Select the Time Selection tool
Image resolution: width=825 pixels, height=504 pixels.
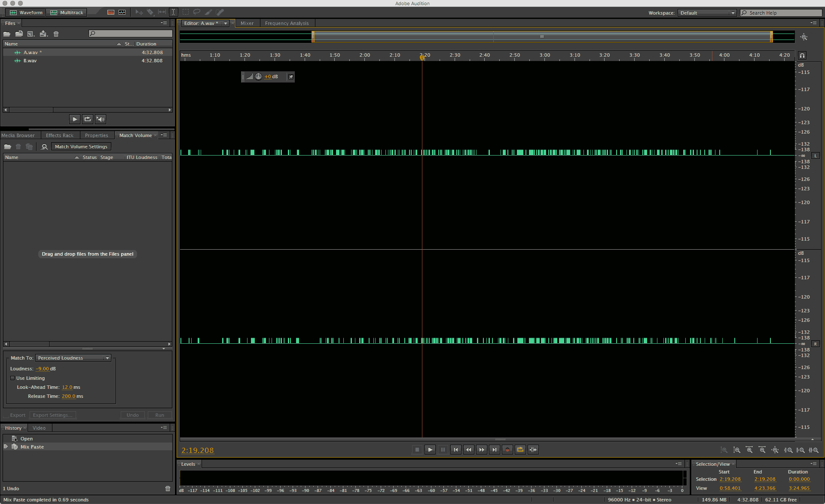[173, 12]
